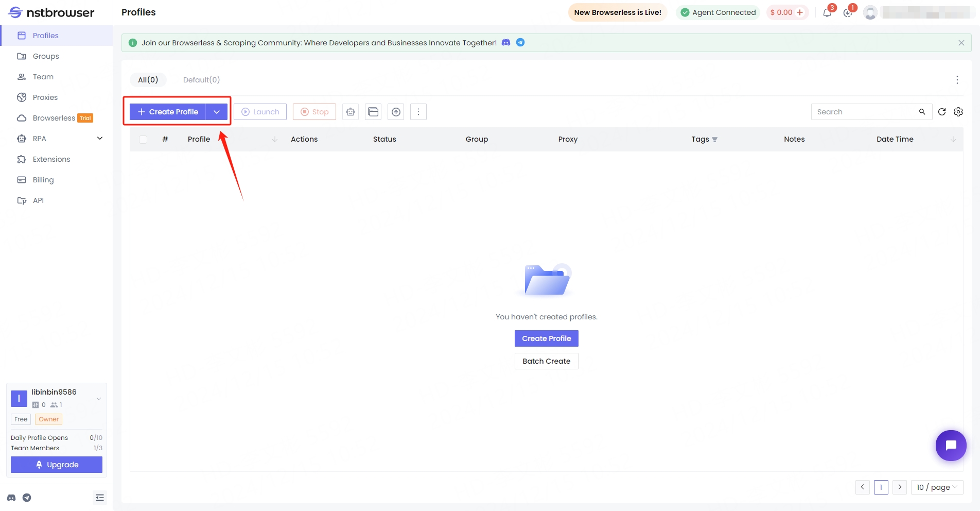Click the browser window icon in toolbar
The height and width of the screenshot is (511, 980).
tap(373, 112)
